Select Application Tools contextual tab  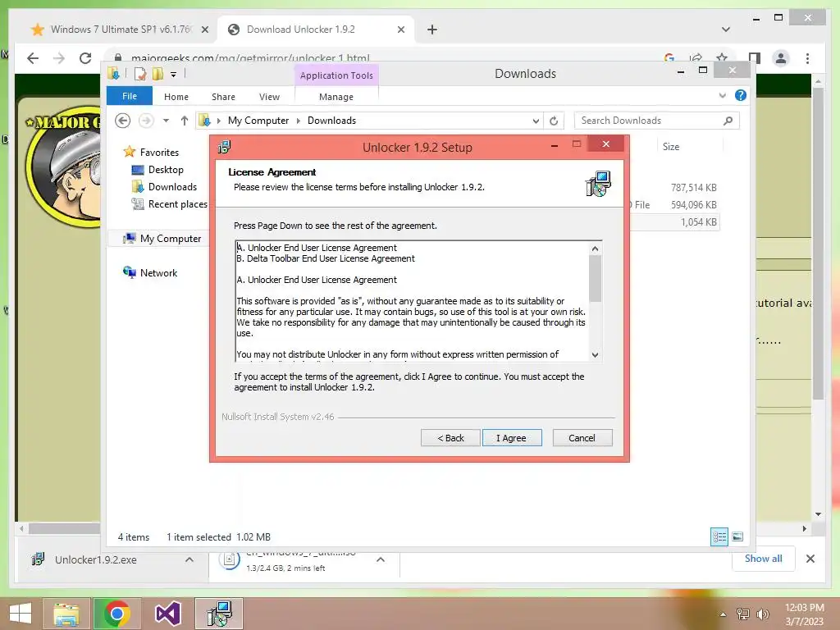(336, 75)
